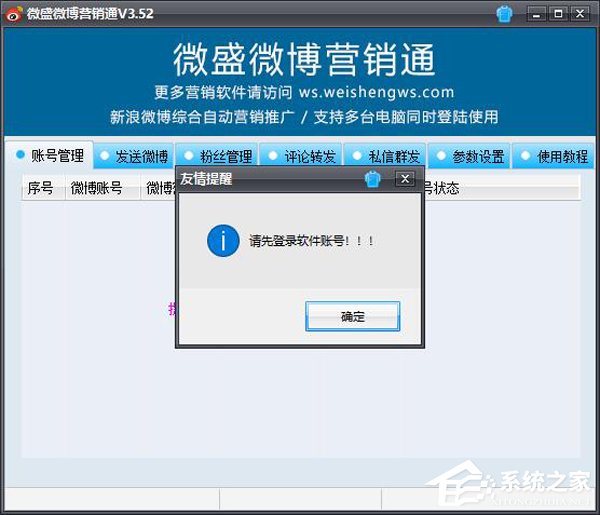Go to the 私信群发 tab
Screen dimensions: 600x515
[386, 156]
